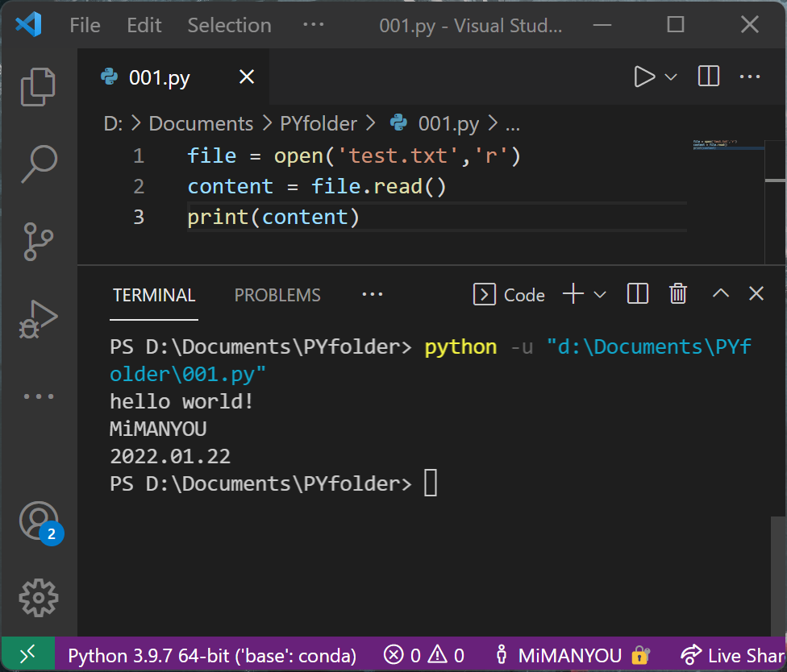Select Python 3.9.7 interpreter in status bar
Image resolution: width=787 pixels, height=672 pixels.
(x=212, y=655)
